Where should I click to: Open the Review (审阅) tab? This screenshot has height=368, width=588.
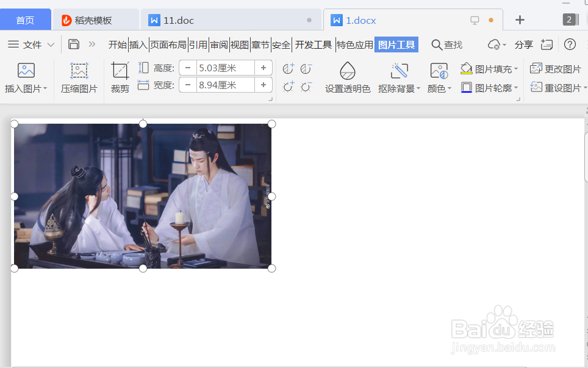pyautogui.click(x=219, y=45)
